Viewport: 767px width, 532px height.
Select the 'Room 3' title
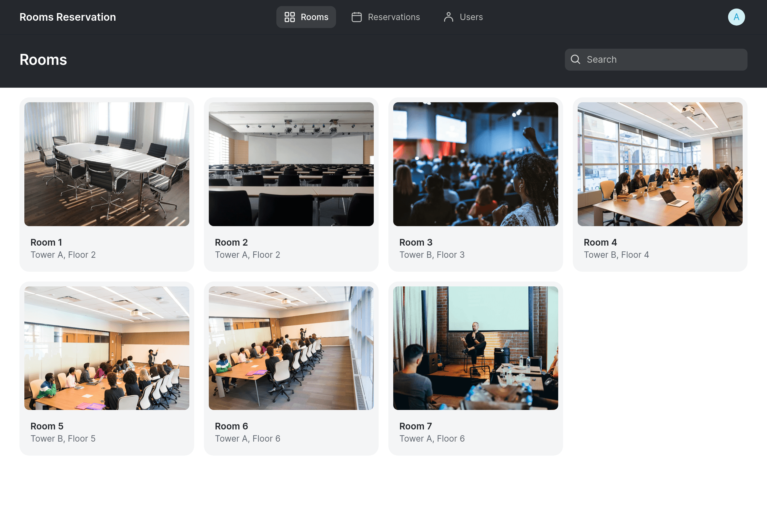(x=416, y=242)
